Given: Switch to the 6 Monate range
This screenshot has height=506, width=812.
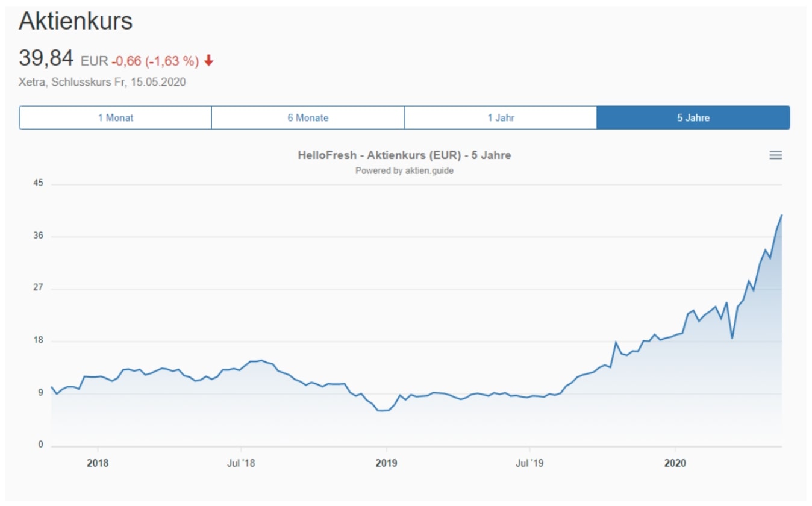Looking at the screenshot, I should tap(308, 118).
